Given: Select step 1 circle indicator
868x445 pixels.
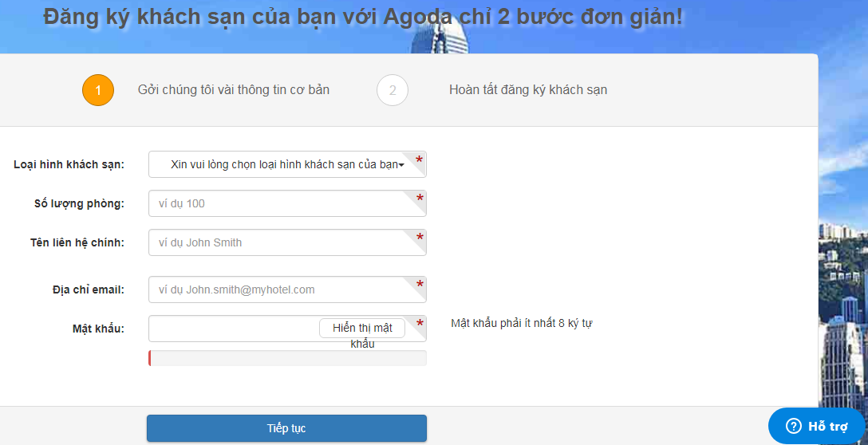Looking at the screenshot, I should 98,90.
